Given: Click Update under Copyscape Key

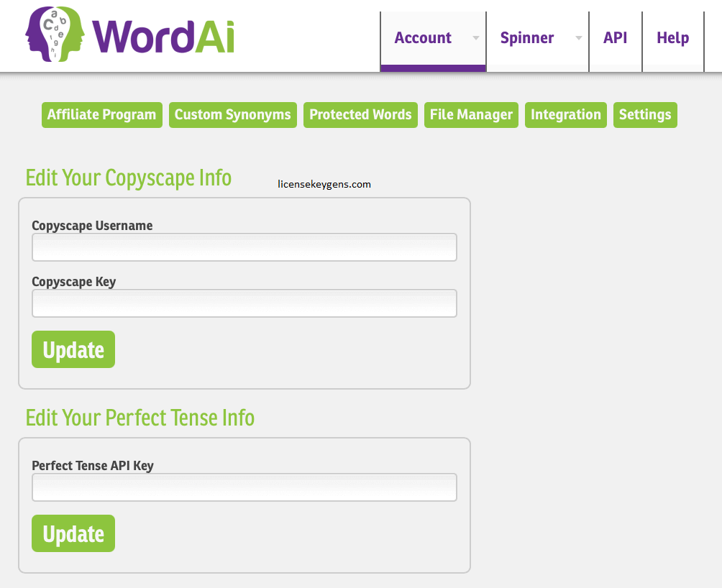Looking at the screenshot, I should pyautogui.click(x=73, y=349).
